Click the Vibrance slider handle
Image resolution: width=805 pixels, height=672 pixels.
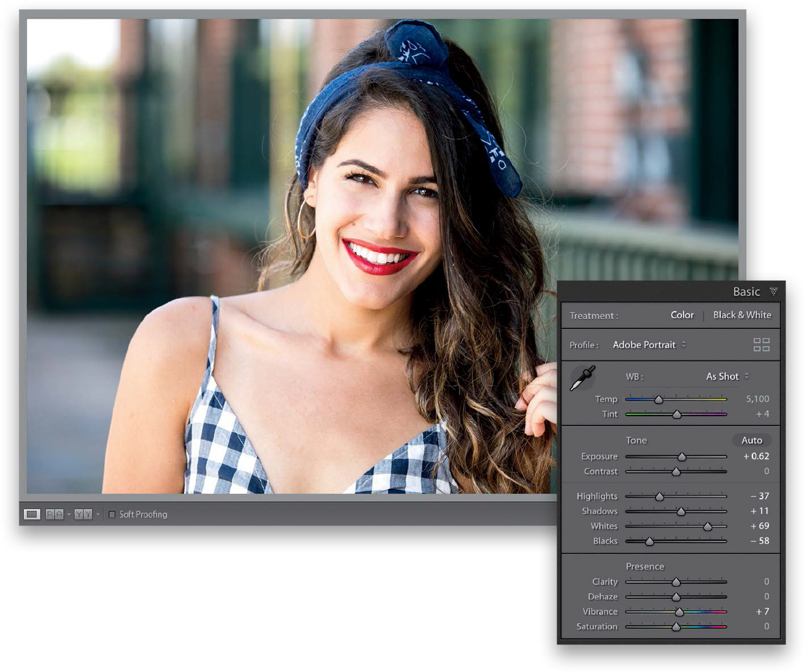679,612
